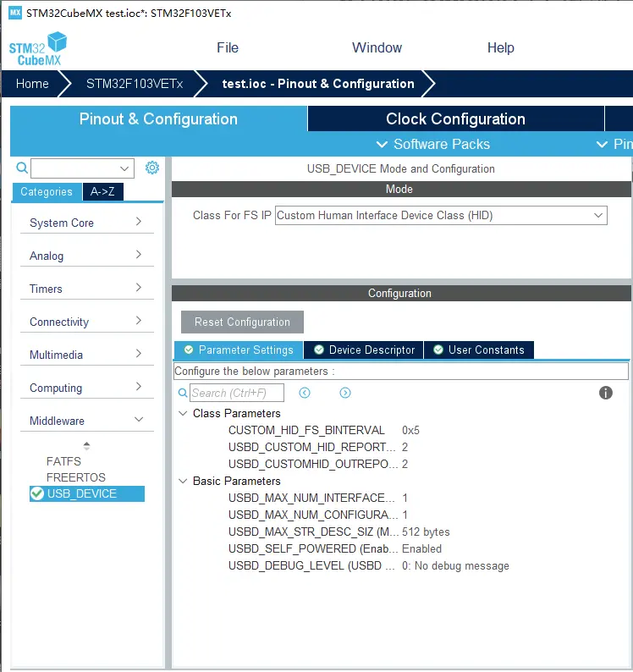This screenshot has width=633, height=672.
Task: Open the Help menu
Action: [501, 47]
